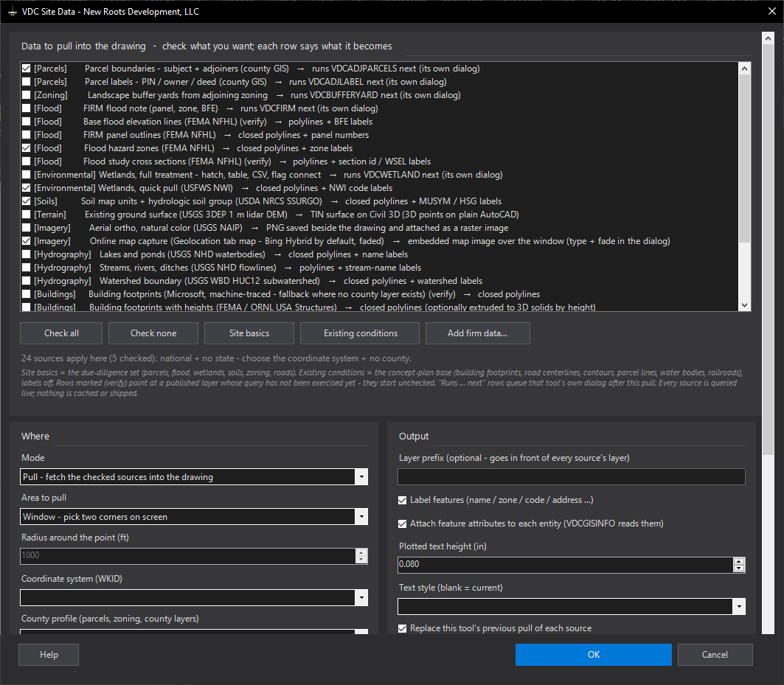Click the dialog's main scrollbar thumb

coord(768,250)
